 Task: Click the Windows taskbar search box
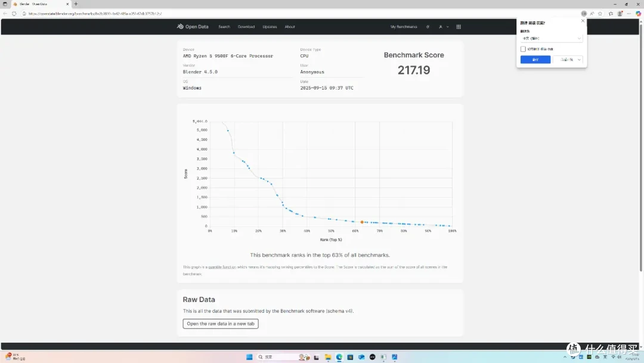(283, 357)
